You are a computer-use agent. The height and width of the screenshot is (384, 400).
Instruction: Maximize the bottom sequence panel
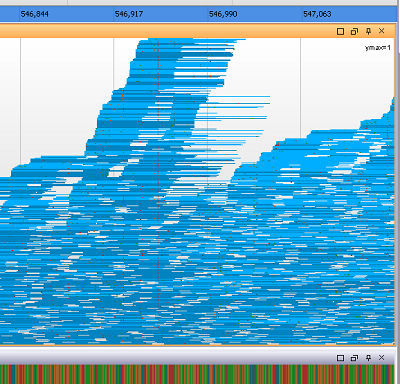[340, 358]
